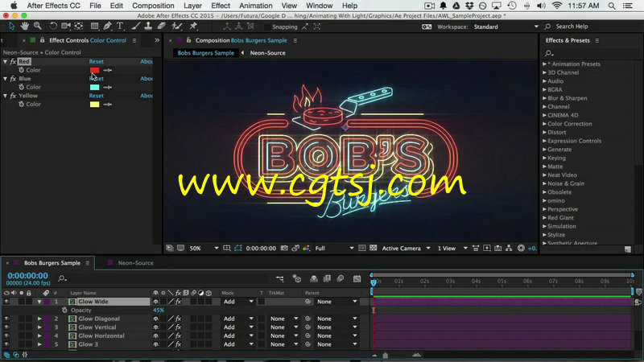Toggle the Blue effect fx switch

click(13, 78)
